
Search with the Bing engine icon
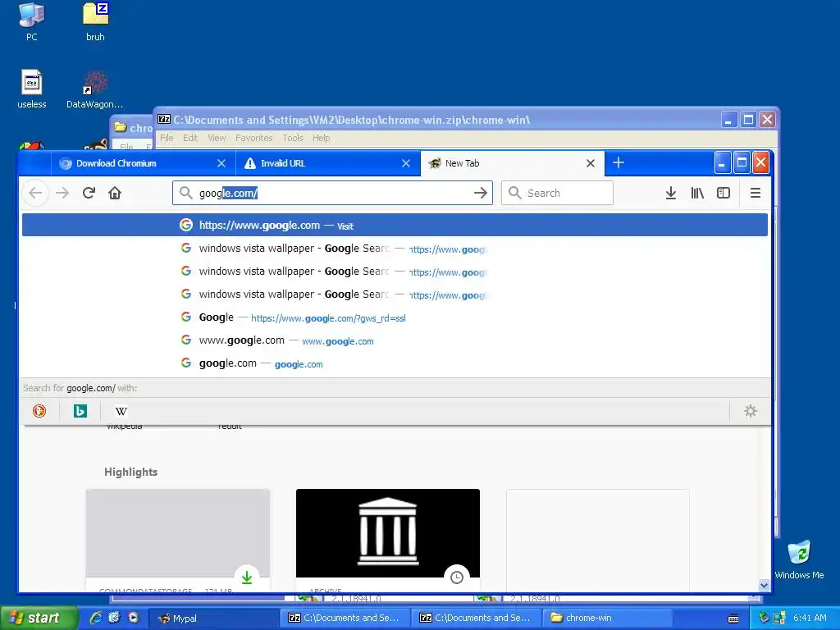[80, 411]
